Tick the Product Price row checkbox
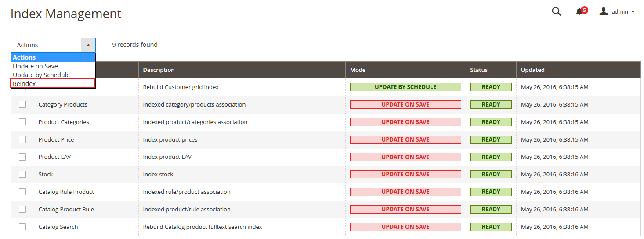 [22, 139]
